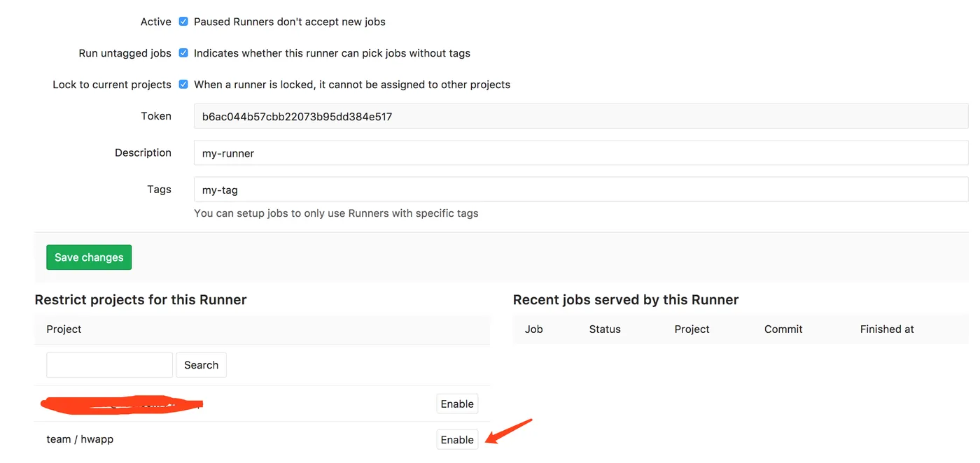980x463 pixels.
Task: Click the Paused Runners don't accept new jobs label
Action: tap(289, 22)
